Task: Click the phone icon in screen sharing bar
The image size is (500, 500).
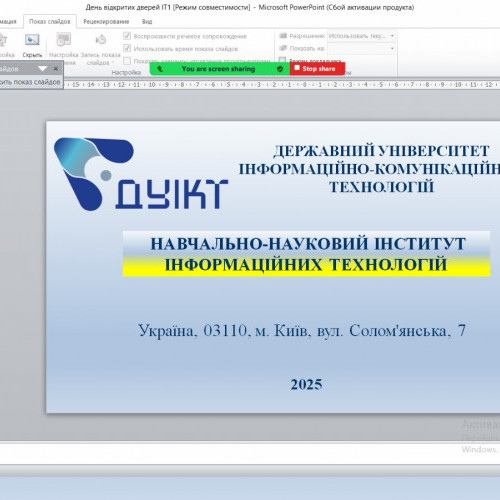Action: (x=160, y=69)
